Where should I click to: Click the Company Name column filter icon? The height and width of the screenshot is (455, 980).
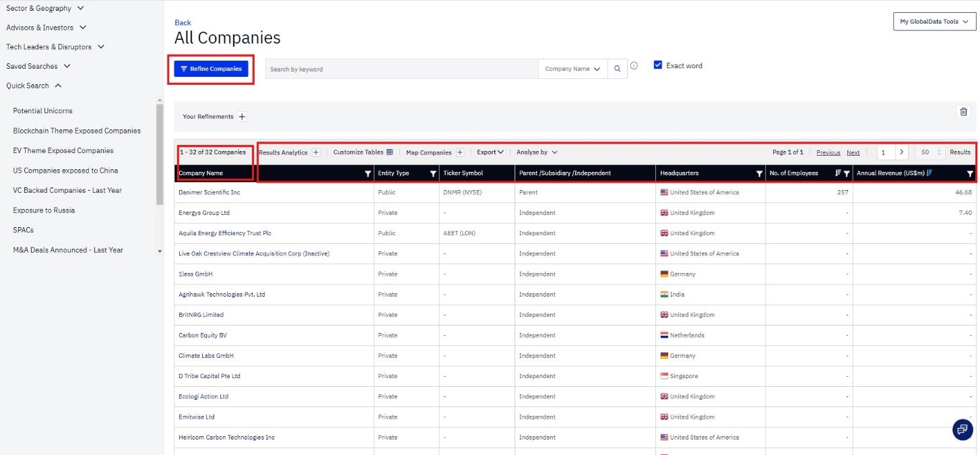pyautogui.click(x=367, y=174)
